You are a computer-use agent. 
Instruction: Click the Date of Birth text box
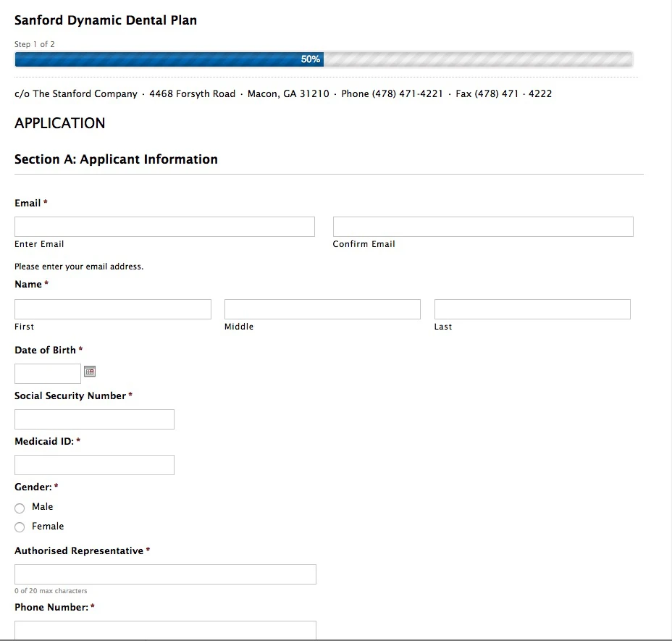pos(47,373)
